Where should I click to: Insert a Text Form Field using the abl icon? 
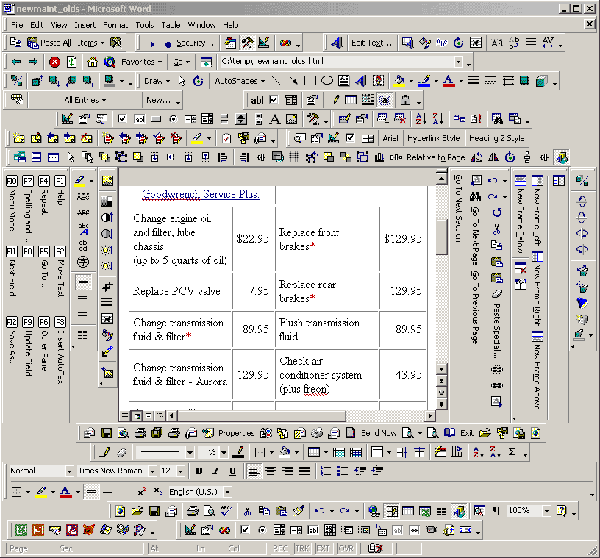pyautogui.click(x=256, y=100)
